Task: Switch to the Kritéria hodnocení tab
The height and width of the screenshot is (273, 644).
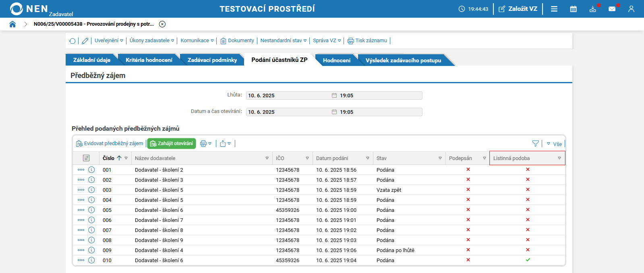Action: click(149, 60)
